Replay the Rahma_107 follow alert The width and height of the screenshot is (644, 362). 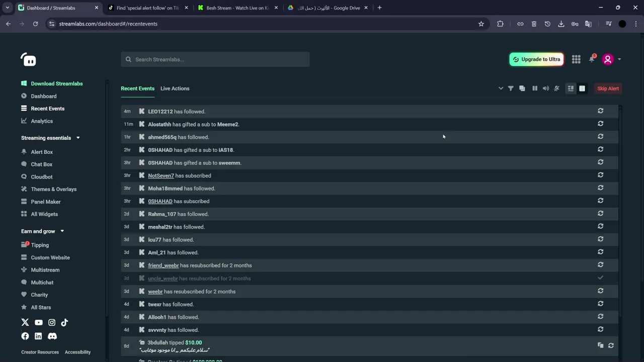click(600, 213)
